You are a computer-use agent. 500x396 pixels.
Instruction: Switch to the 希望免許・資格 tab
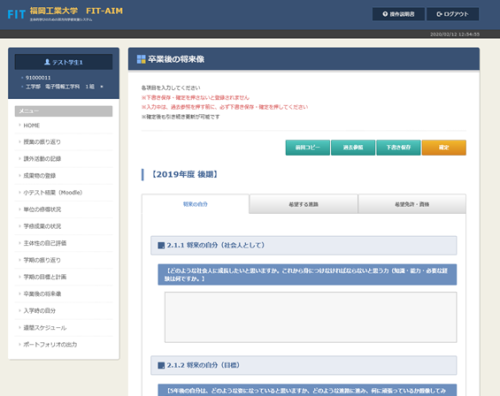click(412, 204)
